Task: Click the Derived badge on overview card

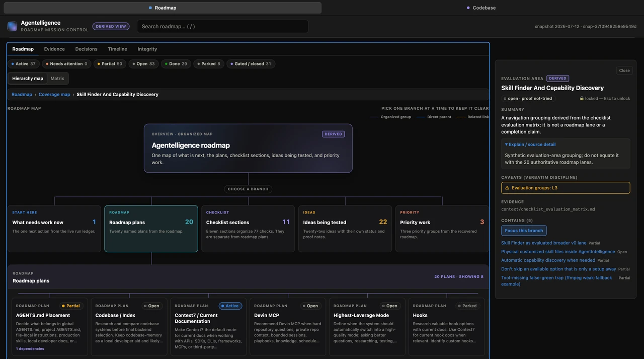Action: [x=334, y=134]
